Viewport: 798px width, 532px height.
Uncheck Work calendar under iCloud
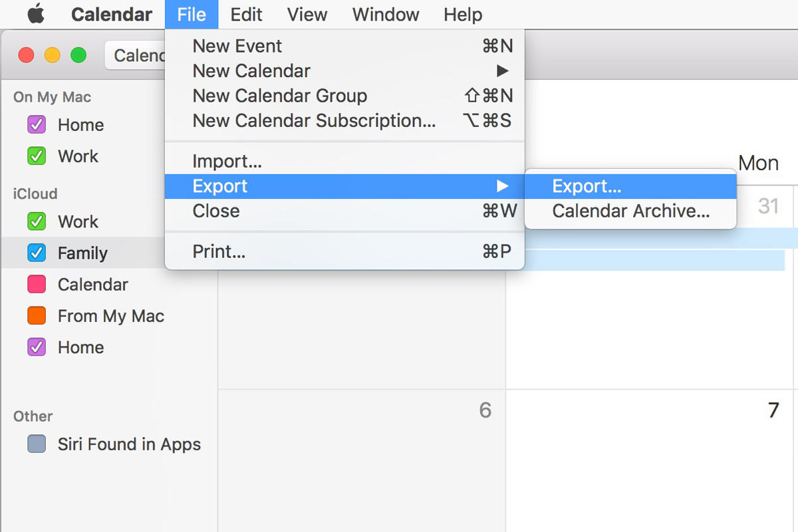pyautogui.click(x=37, y=221)
